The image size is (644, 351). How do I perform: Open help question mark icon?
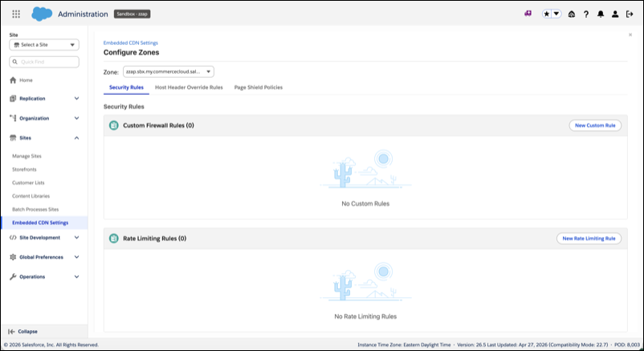point(586,14)
